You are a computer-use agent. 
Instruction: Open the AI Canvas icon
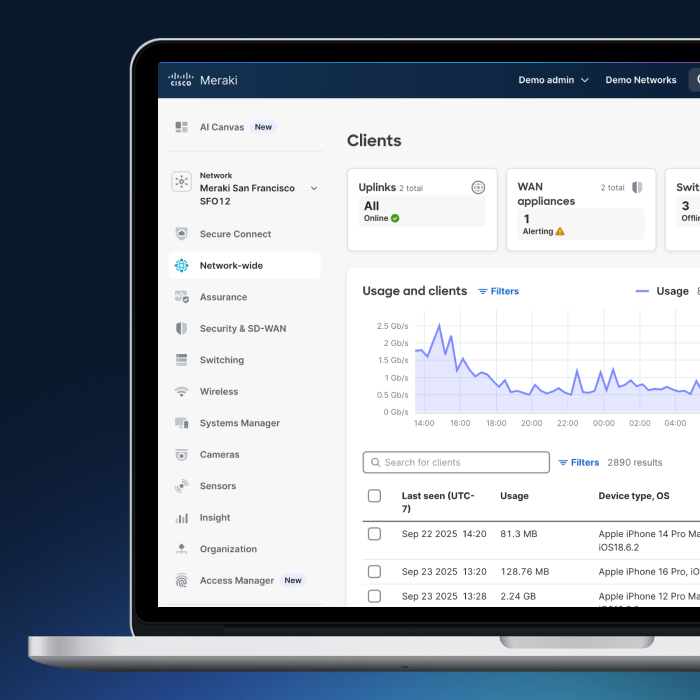click(181, 127)
